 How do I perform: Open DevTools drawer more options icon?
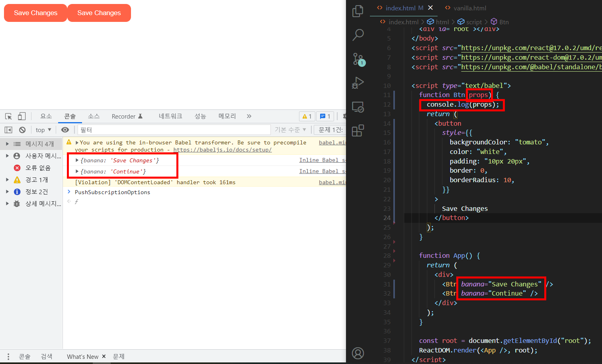pyautogui.click(x=8, y=356)
